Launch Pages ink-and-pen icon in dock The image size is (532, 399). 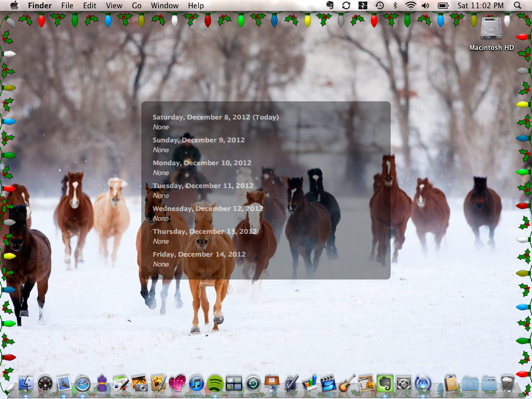tap(290, 384)
